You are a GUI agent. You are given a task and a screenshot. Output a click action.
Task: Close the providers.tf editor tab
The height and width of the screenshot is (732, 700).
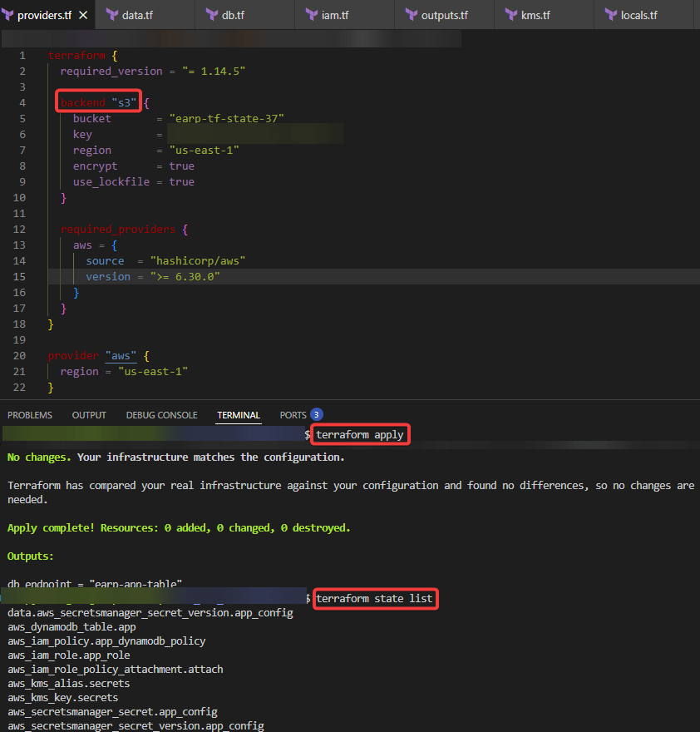83,15
